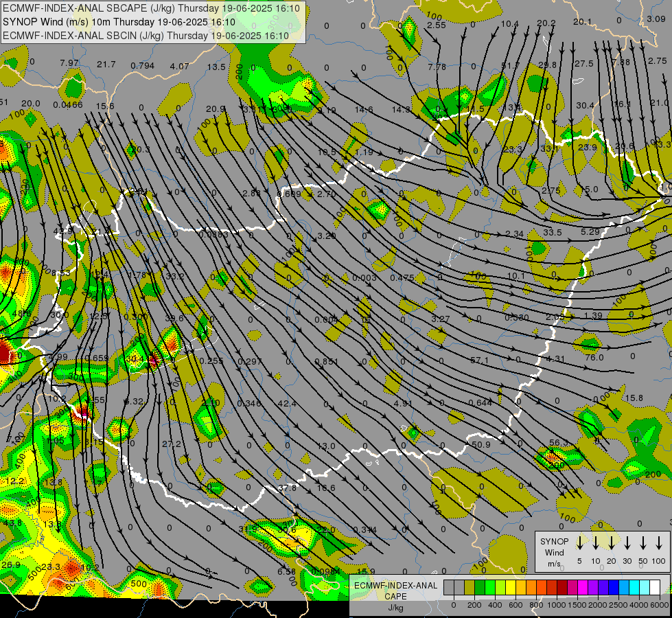Click the '6000' tick on CAPE scale
This screenshot has width=672, height=618.
pyautogui.click(x=660, y=605)
